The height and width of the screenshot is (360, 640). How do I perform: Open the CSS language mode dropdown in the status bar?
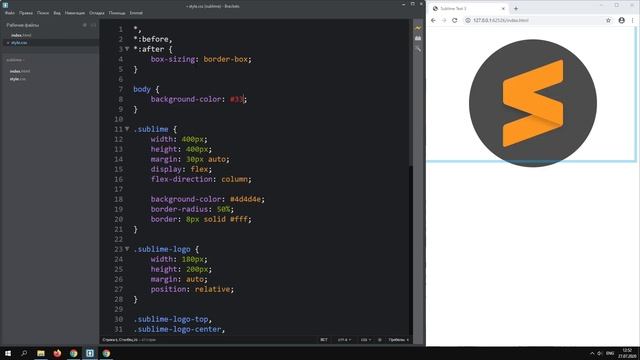coord(366,340)
